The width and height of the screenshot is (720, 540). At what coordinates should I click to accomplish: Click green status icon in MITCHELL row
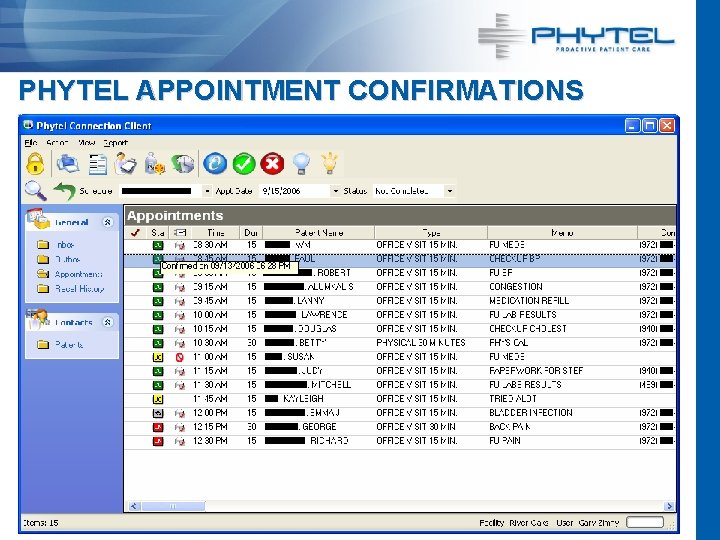[x=158, y=385]
